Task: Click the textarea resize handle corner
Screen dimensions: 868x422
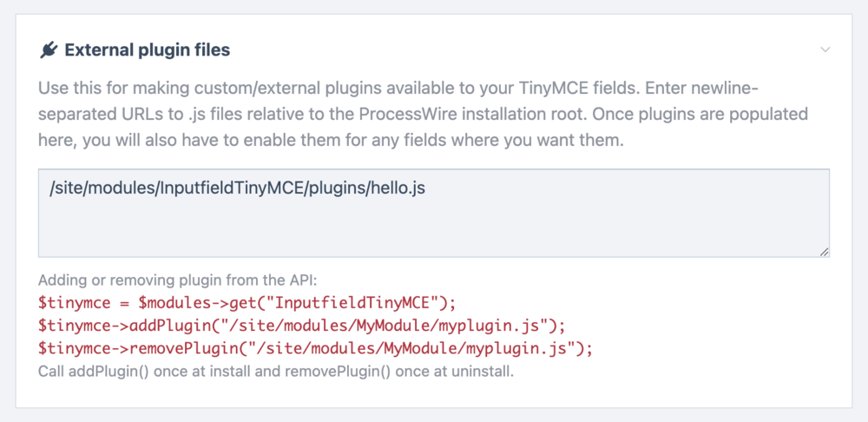Action: (824, 252)
